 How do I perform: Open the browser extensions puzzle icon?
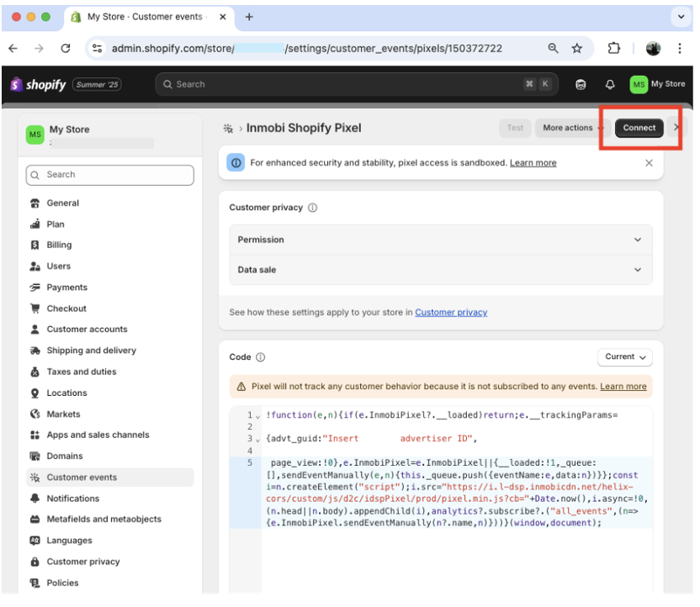[614, 48]
